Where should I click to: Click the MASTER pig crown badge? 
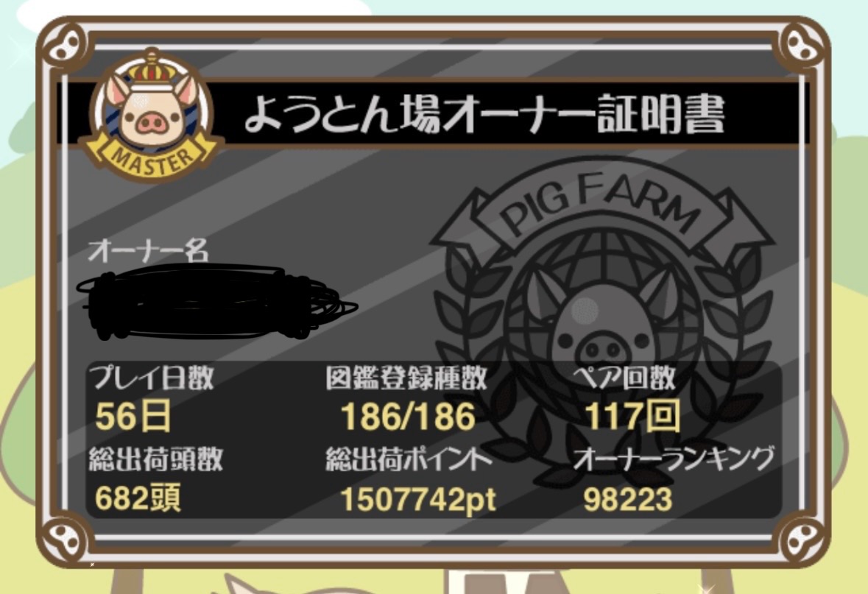pos(151,115)
